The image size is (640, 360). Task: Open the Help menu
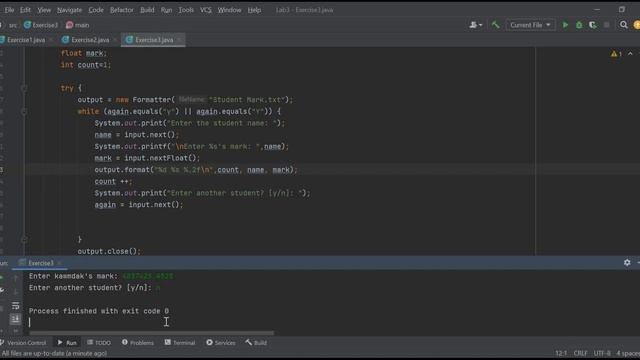pos(254,10)
